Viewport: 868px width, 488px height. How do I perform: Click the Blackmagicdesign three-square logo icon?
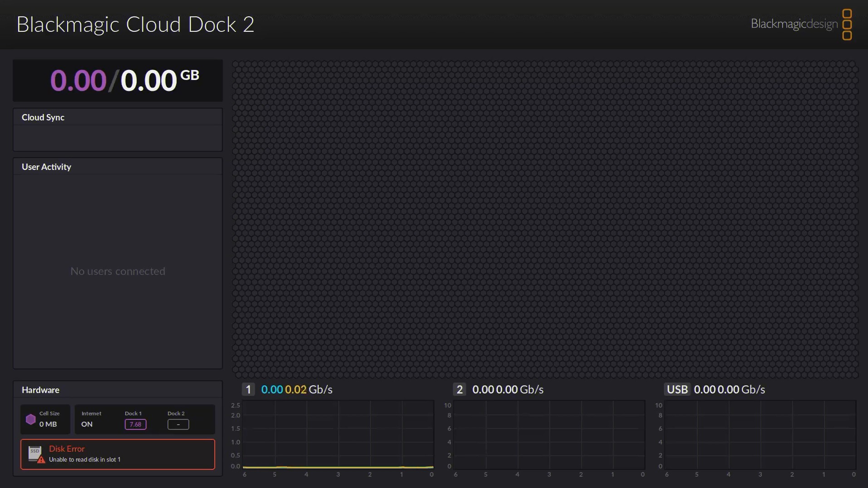[x=847, y=25]
